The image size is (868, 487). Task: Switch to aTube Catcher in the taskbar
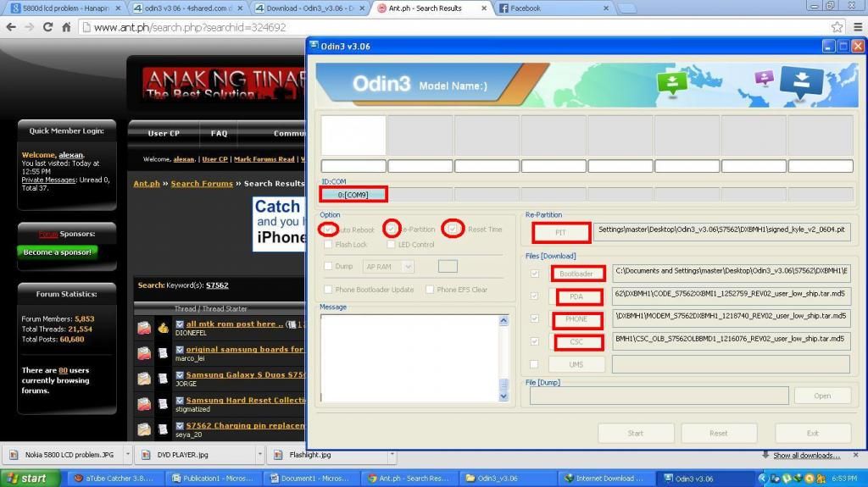[x=113, y=479]
